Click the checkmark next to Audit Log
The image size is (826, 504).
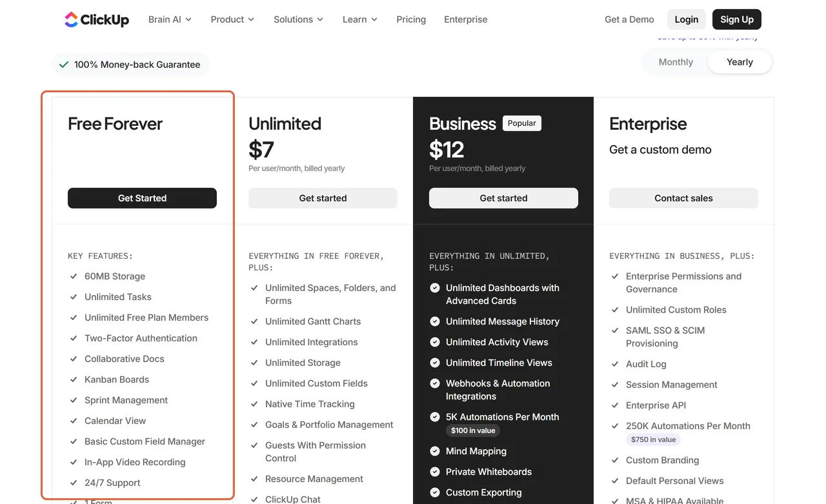coord(615,364)
